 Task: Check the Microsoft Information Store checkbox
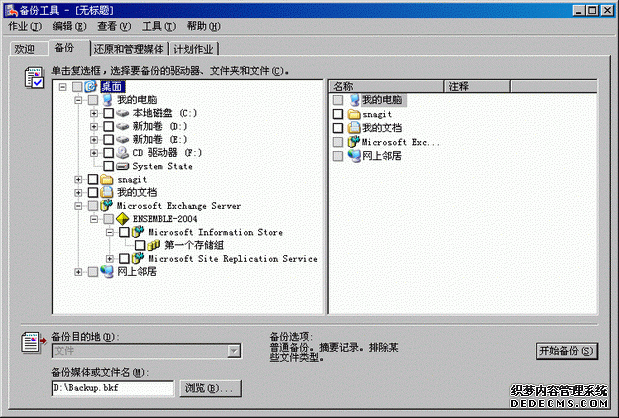tap(124, 232)
